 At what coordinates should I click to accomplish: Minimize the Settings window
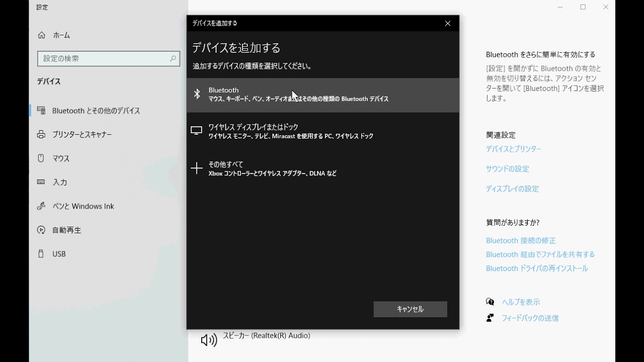click(x=560, y=7)
